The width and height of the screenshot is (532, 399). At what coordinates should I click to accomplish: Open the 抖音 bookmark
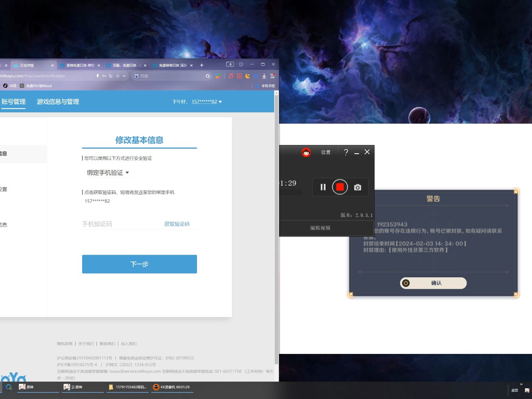tap(10, 86)
